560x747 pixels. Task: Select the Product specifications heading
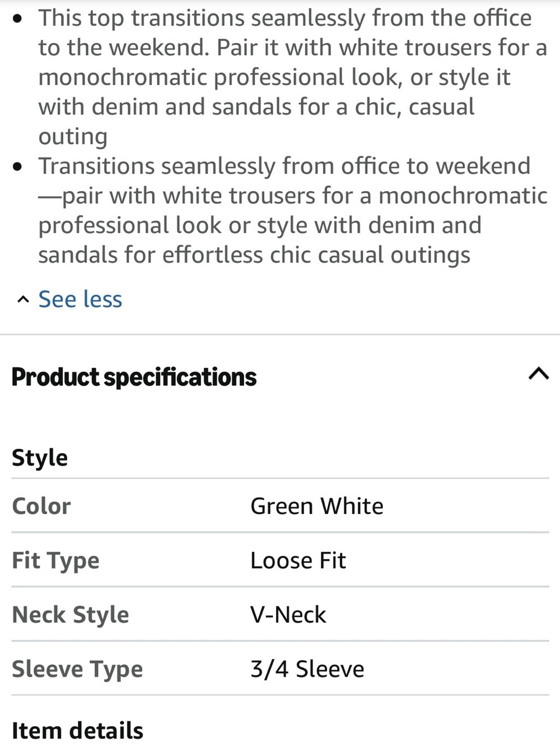(134, 377)
